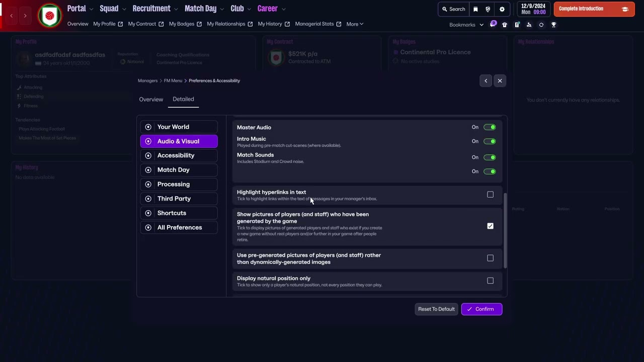Viewport: 644px width, 362px height.
Task: Select the Detailed tab
Action: (183, 99)
